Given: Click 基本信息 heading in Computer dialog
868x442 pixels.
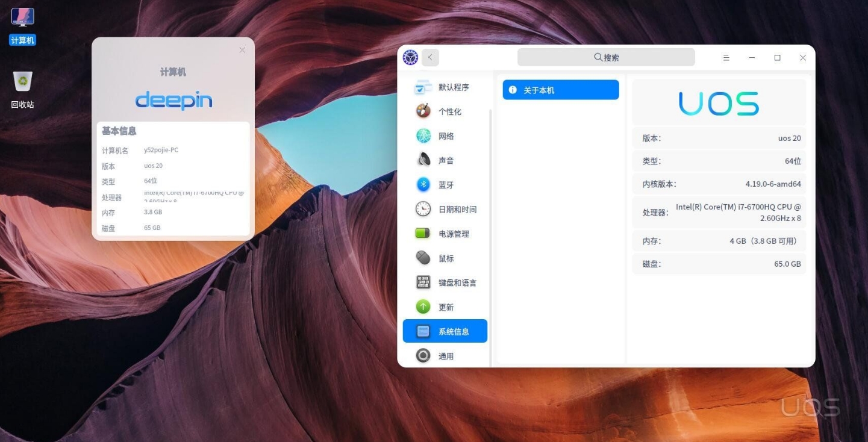Looking at the screenshot, I should (119, 131).
